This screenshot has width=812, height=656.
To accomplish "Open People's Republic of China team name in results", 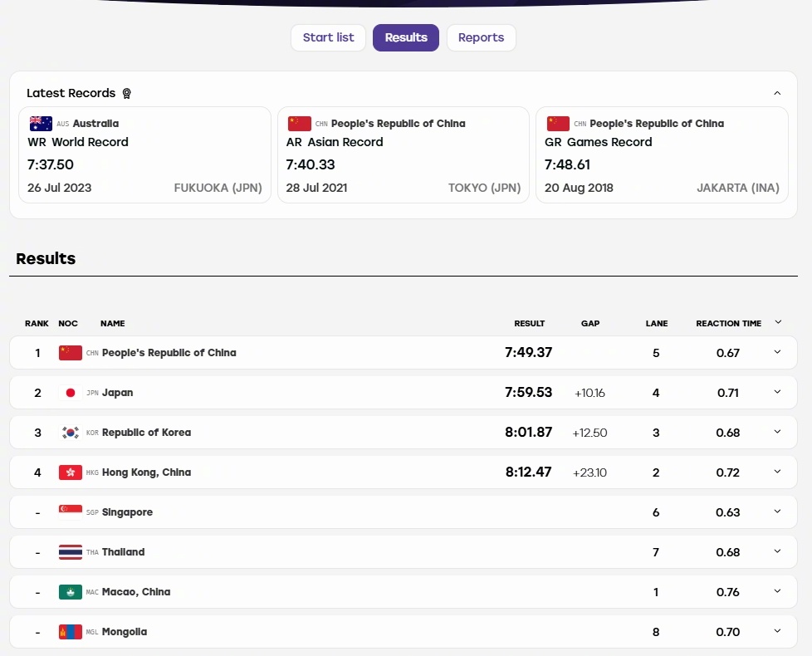I will coord(169,353).
